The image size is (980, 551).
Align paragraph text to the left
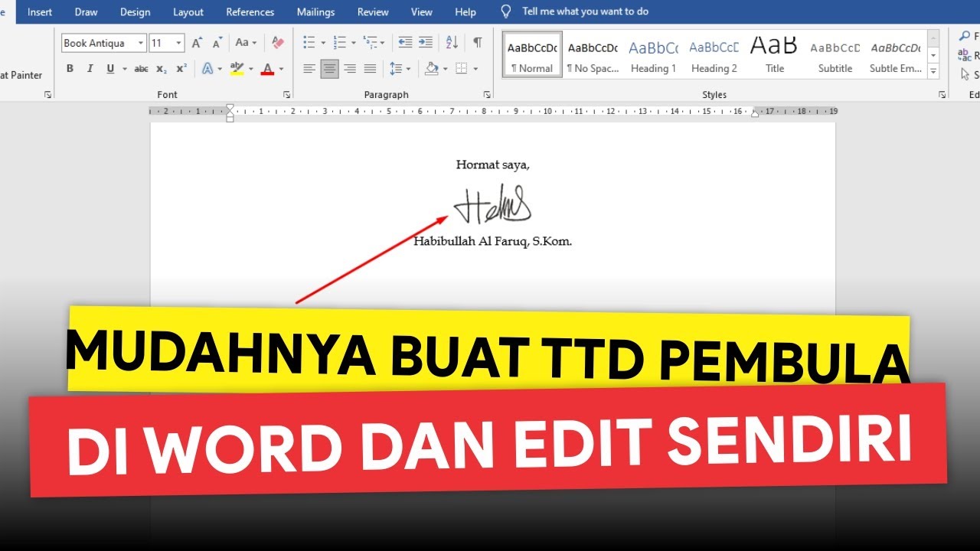pos(309,69)
